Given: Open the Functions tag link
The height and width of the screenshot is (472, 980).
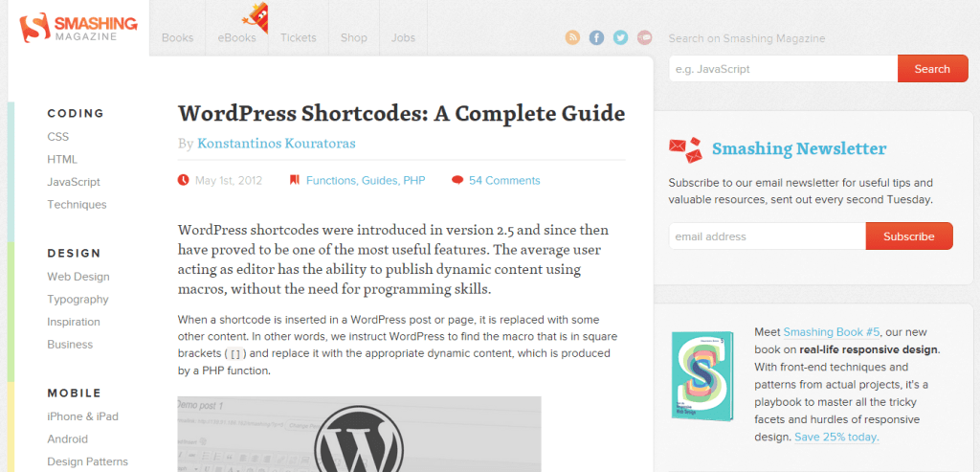Looking at the screenshot, I should tap(332, 181).
